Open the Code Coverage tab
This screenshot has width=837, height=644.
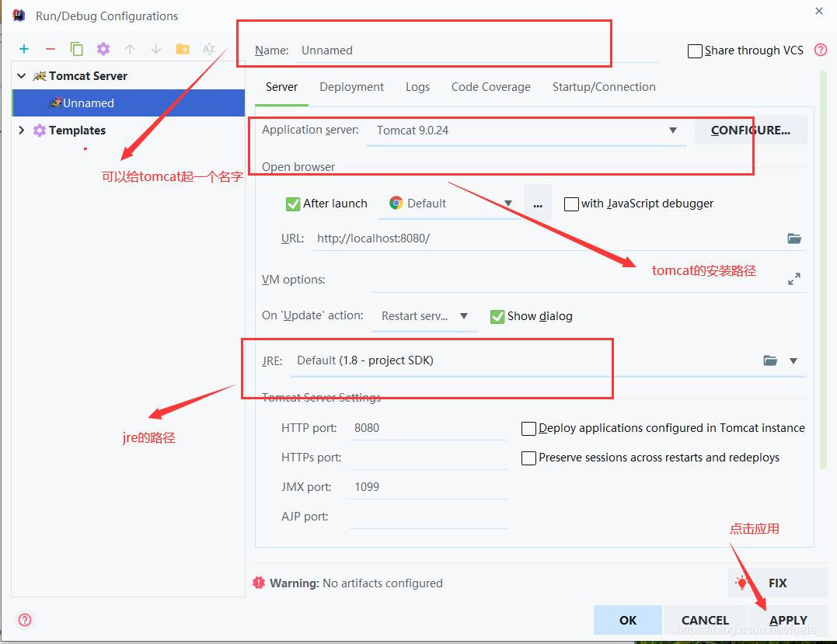490,87
